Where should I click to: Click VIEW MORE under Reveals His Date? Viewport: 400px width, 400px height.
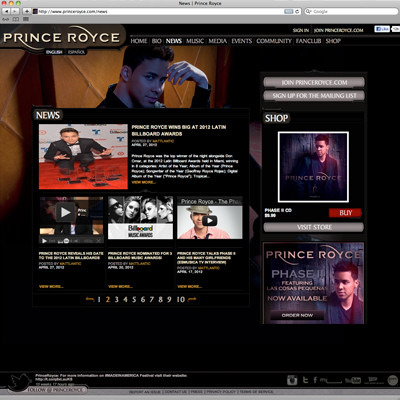coord(51,286)
